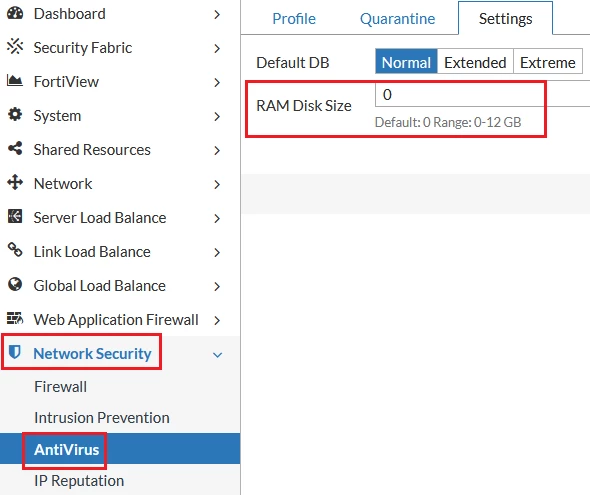590x495 pixels.
Task: Click the 'Default: 0 Range: 0-12 GB' hint text
Action: (x=448, y=122)
